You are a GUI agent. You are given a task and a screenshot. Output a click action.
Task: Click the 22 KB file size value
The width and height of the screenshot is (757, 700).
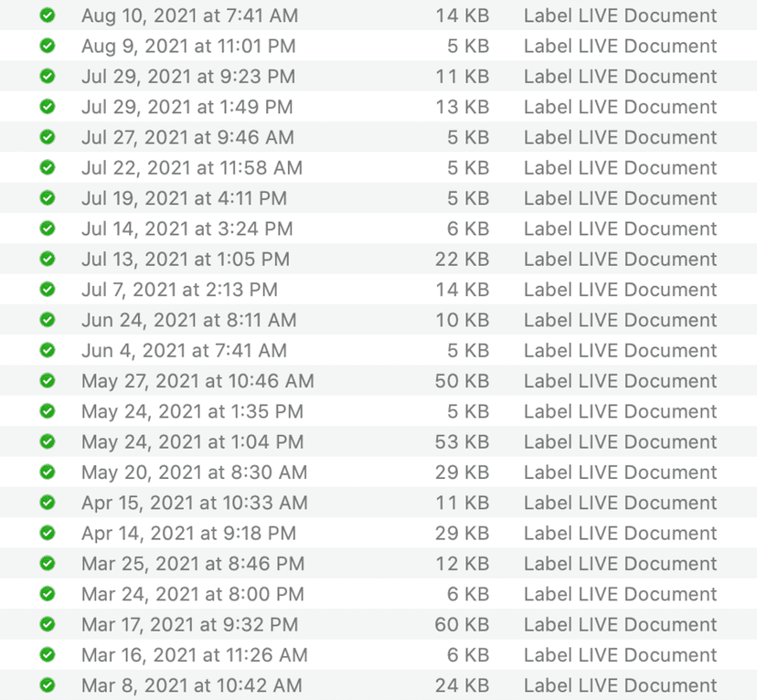463,260
